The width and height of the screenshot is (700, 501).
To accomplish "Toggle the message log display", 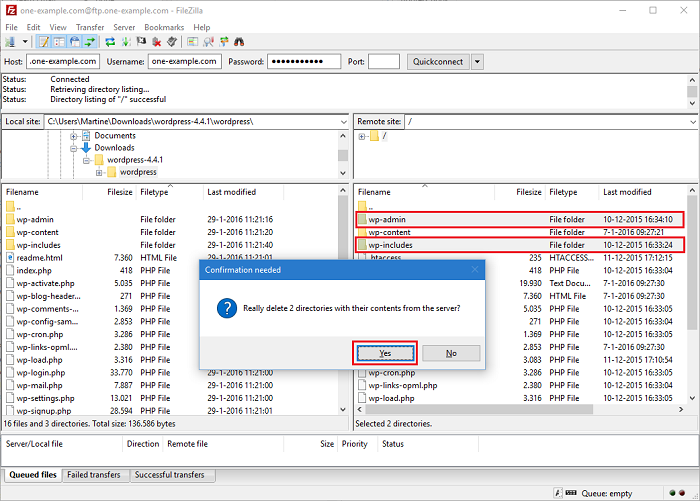I will pos(44,42).
